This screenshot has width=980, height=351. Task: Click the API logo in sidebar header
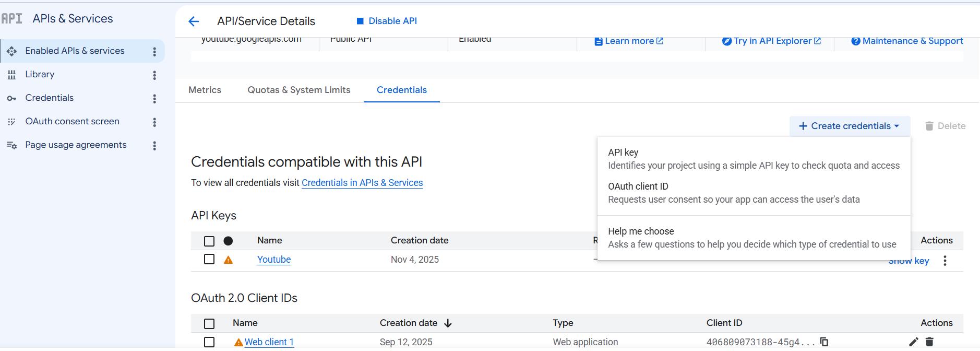coord(11,19)
